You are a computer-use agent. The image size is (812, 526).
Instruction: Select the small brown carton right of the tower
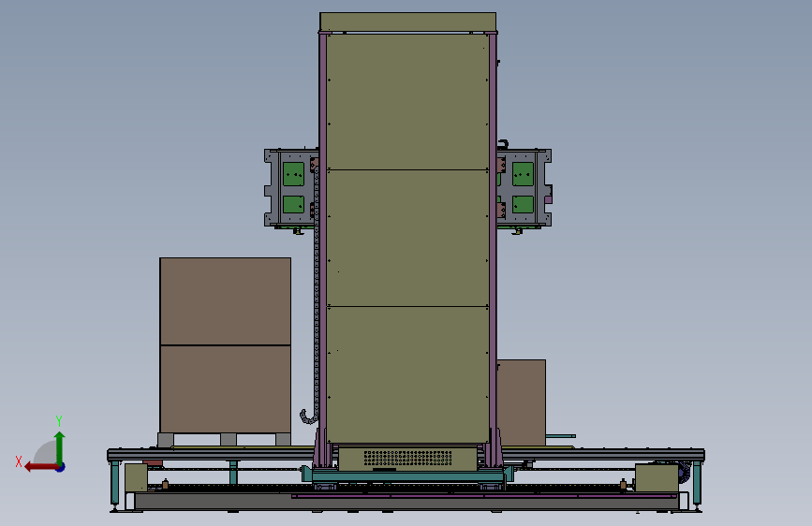tap(522, 402)
